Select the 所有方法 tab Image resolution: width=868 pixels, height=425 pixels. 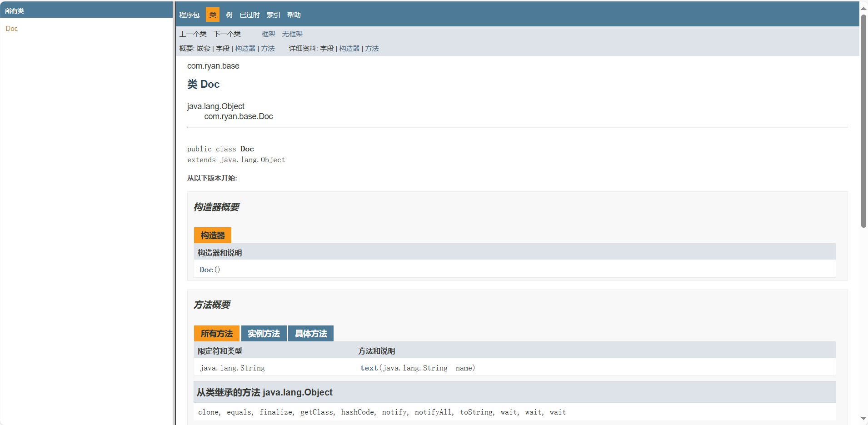[x=217, y=334]
